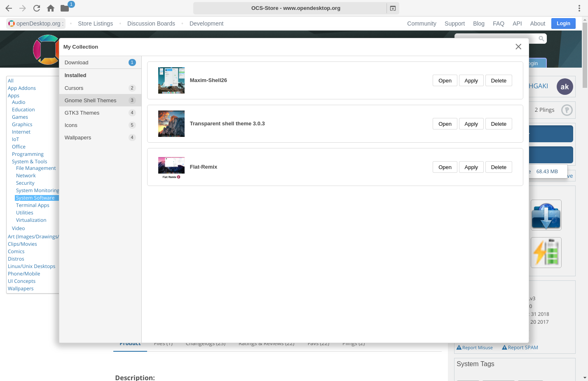The image size is (588, 381).
Task: Open Graphics category
Action: 22,125
